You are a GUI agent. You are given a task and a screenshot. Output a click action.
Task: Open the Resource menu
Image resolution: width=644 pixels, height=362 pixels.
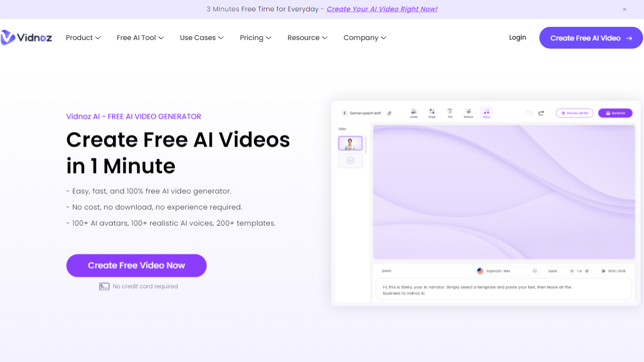[x=307, y=38]
